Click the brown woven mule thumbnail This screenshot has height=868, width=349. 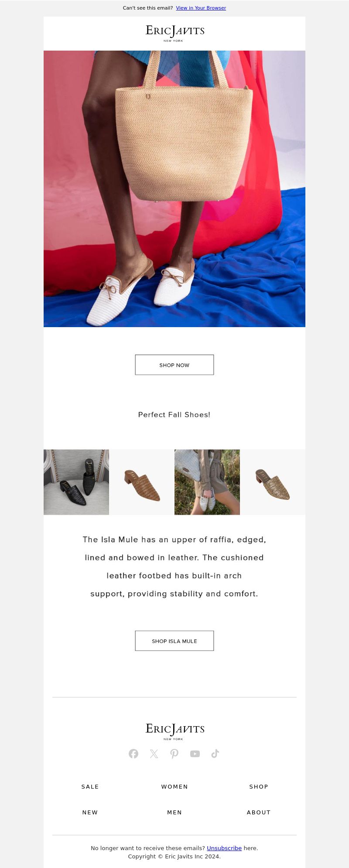tap(142, 482)
